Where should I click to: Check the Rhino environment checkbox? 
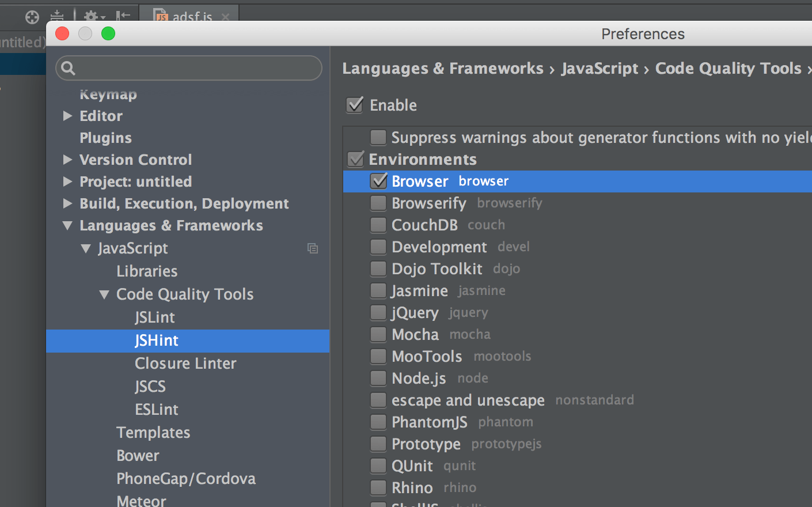(378, 487)
